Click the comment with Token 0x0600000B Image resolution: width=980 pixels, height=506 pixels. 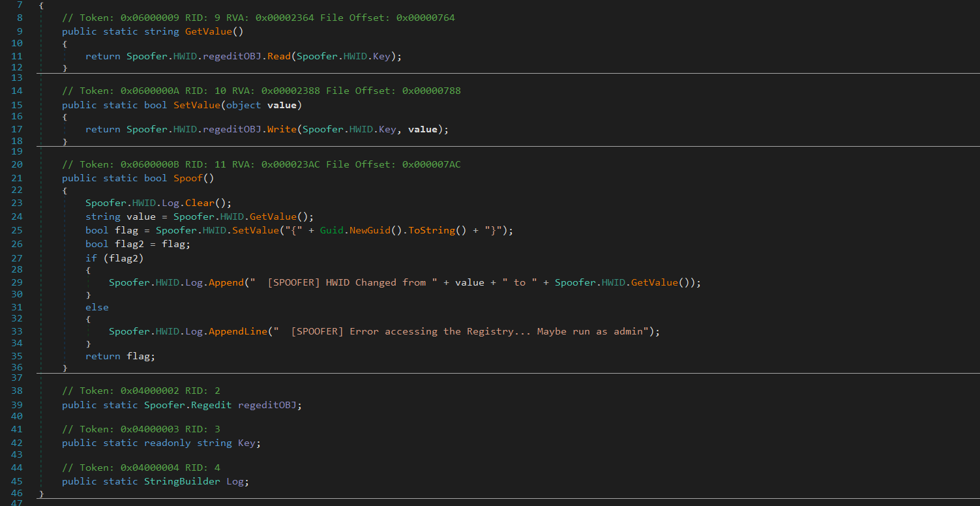261,164
